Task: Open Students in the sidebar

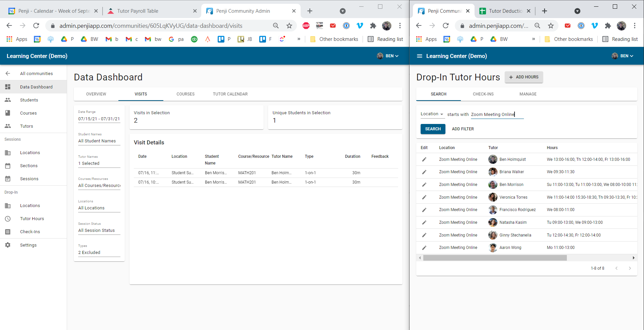Action: 33,100
